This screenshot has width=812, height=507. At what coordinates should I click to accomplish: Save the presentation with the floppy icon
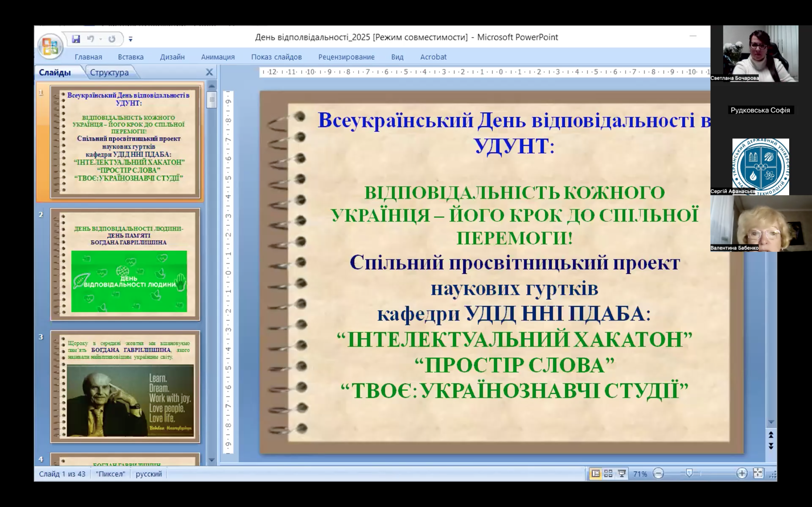(x=76, y=39)
